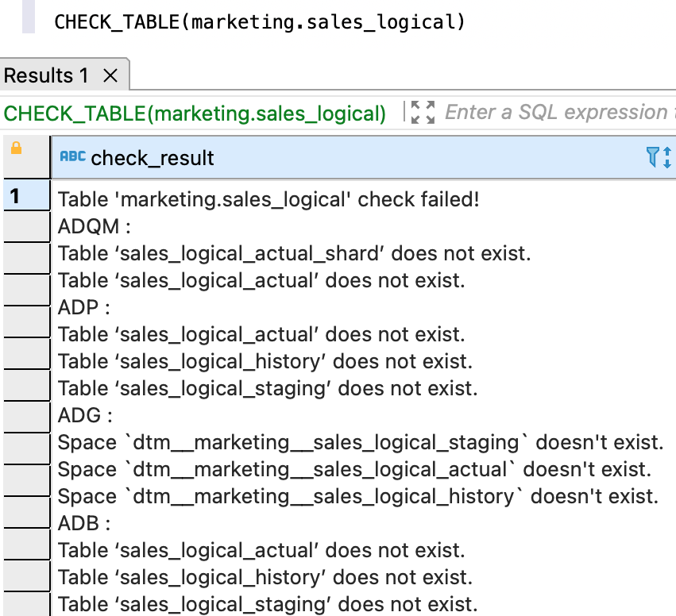Click the ABC type icon on check_result
Viewport: 676px width, 616px height.
click(x=72, y=157)
